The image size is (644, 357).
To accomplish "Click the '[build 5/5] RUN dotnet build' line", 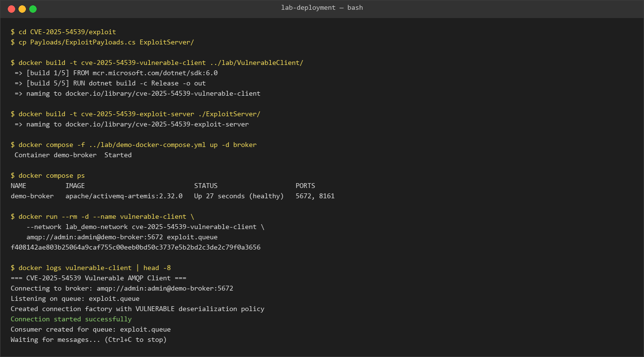I will pyautogui.click(x=110, y=83).
